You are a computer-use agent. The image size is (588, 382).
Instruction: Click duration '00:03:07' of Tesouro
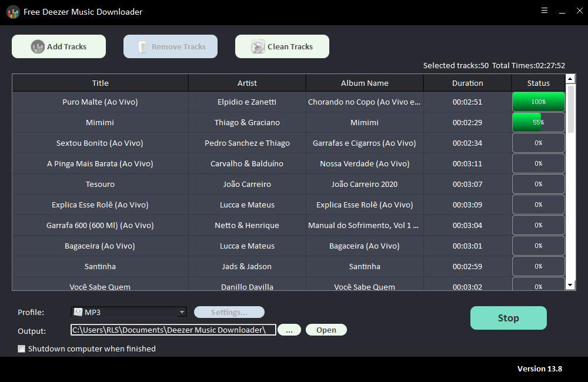[x=467, y=184]
